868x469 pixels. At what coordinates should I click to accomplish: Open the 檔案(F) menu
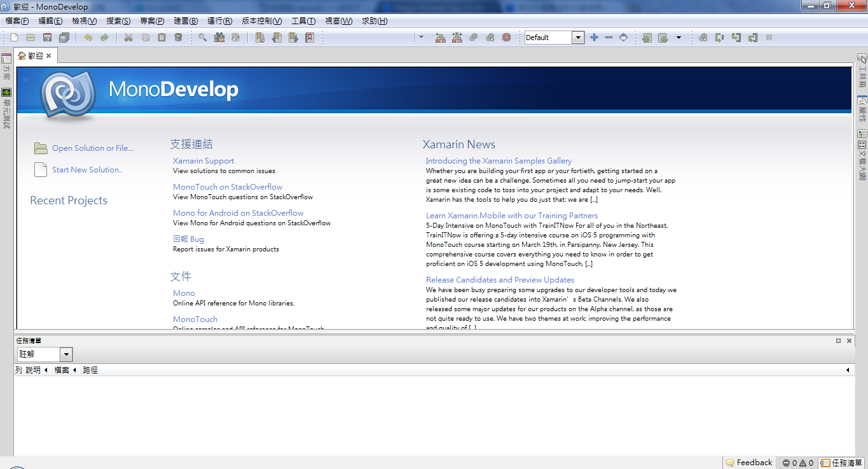tap(17, 21)
